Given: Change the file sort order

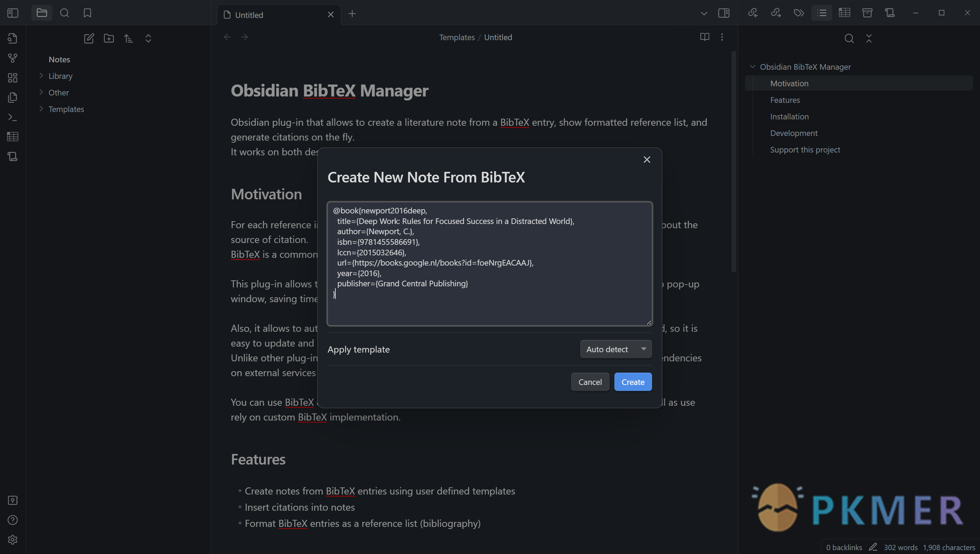Looking at the screenshot, I should pos(128,38).
